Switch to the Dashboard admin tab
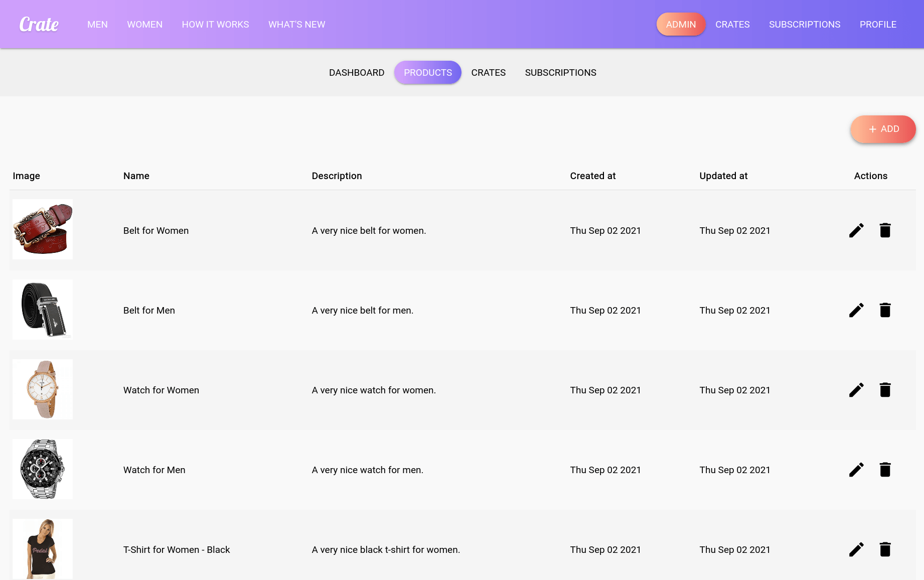This screenshot has width=924, height=580. (x=357, y=73)
